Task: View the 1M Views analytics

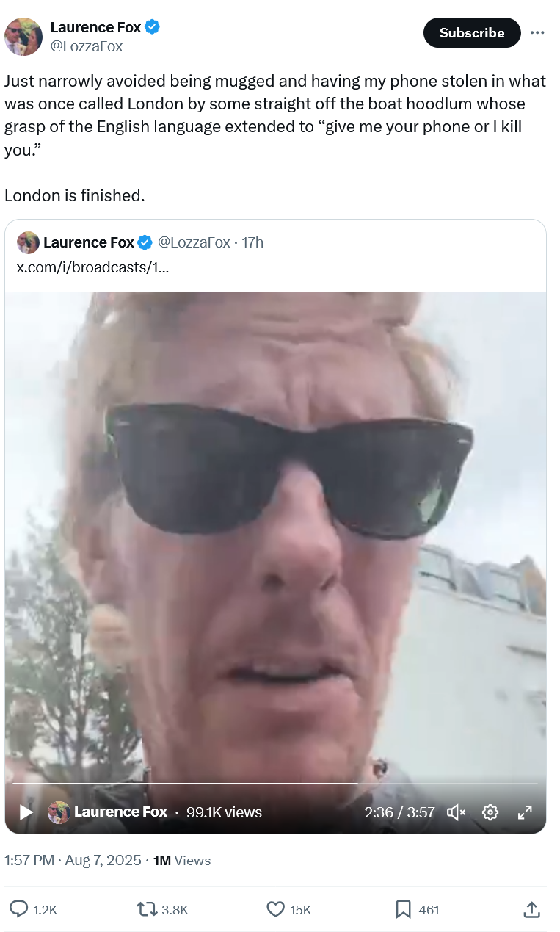Action: [x=182, y=860]
